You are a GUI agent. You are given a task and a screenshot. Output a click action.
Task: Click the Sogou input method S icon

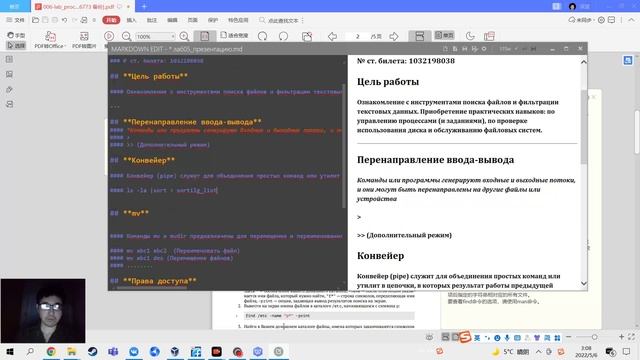(x=464, y=337)
